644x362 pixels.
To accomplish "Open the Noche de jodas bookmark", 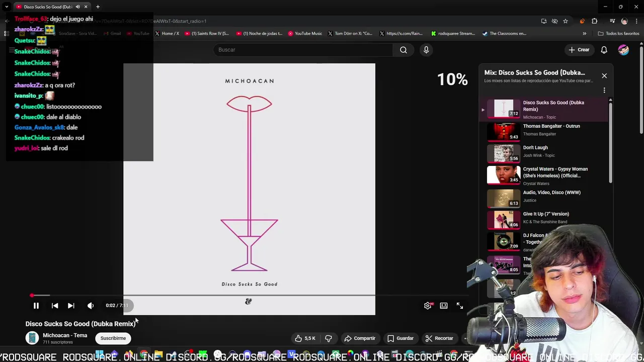I will click(x=259, y=34).
